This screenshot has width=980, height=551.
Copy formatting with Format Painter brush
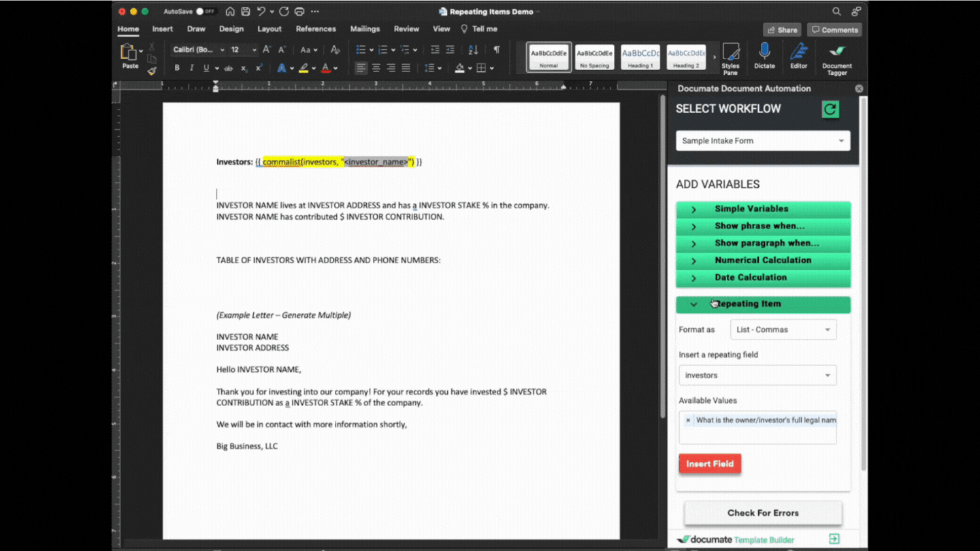coord(152,71)
